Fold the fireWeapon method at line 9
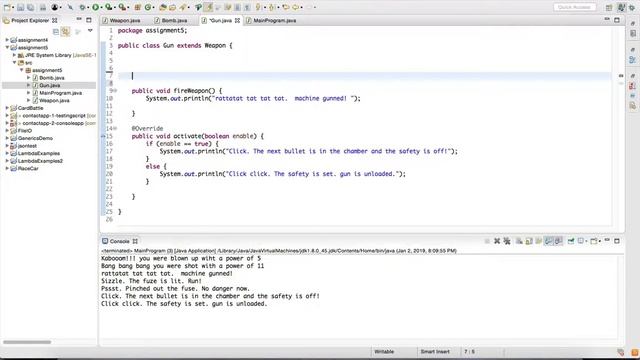Viewport: 640px width, 360px height. (x=116, y=91)
